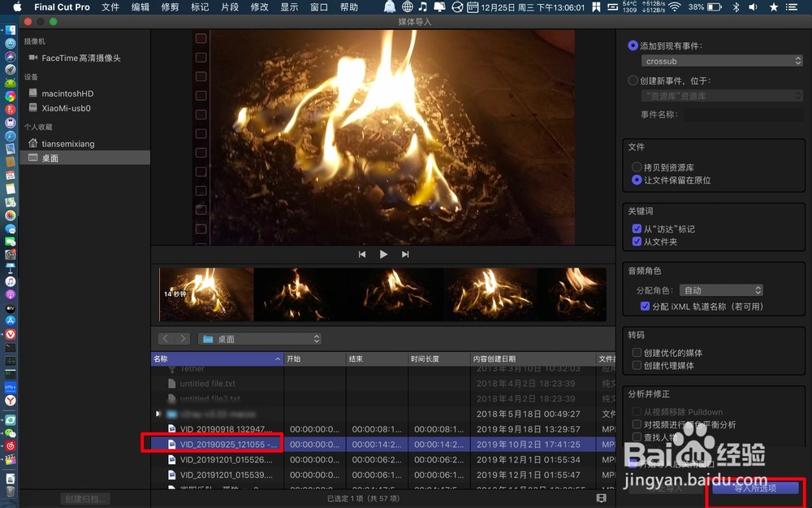812x508 pixels.
Task: Click the volume menu bar icon
Action: click(753, 7)
